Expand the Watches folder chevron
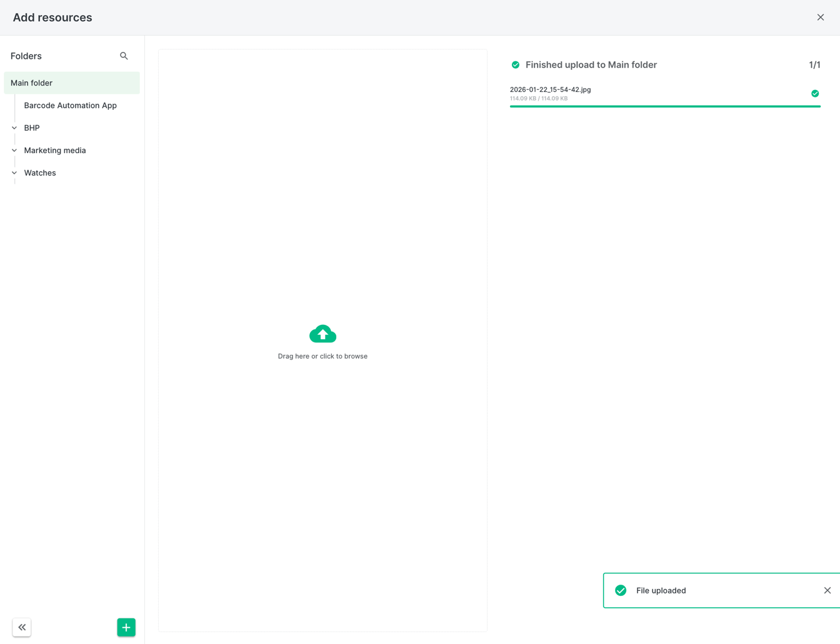The width and height of the screenshot is (840, 644). pos(14,173)
